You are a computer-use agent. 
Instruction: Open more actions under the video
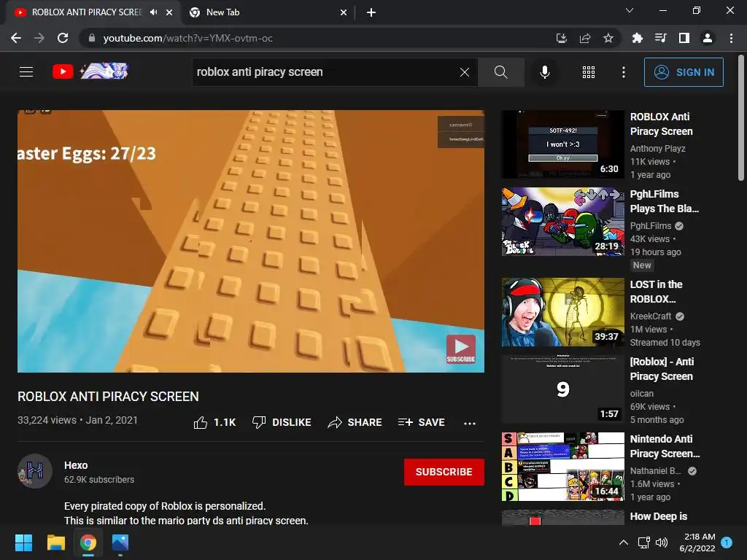470,423
